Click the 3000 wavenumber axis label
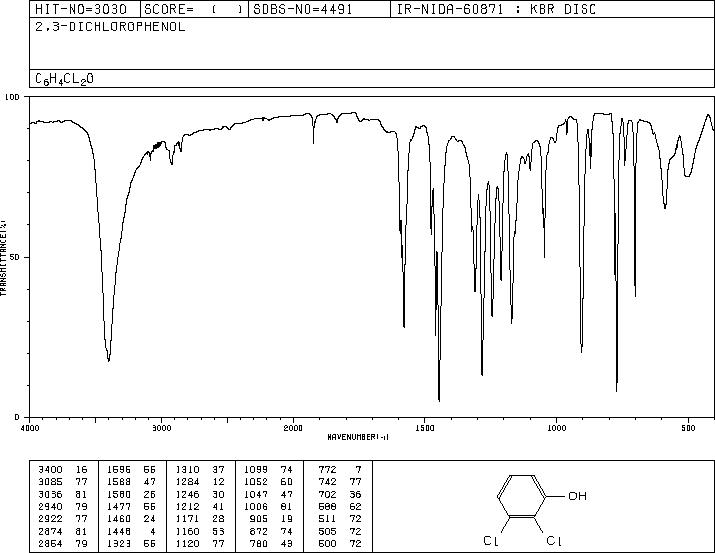Viewport: 715px width, 553px height. tap(161, 428)
